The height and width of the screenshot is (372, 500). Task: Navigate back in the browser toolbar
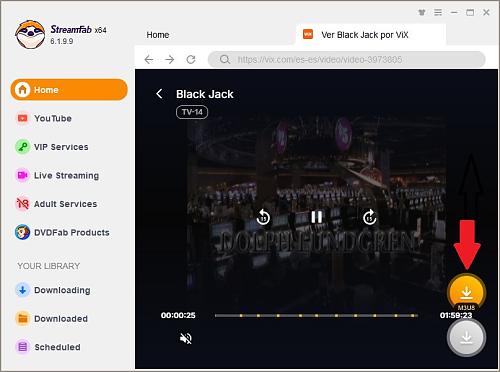coord(149,60)
